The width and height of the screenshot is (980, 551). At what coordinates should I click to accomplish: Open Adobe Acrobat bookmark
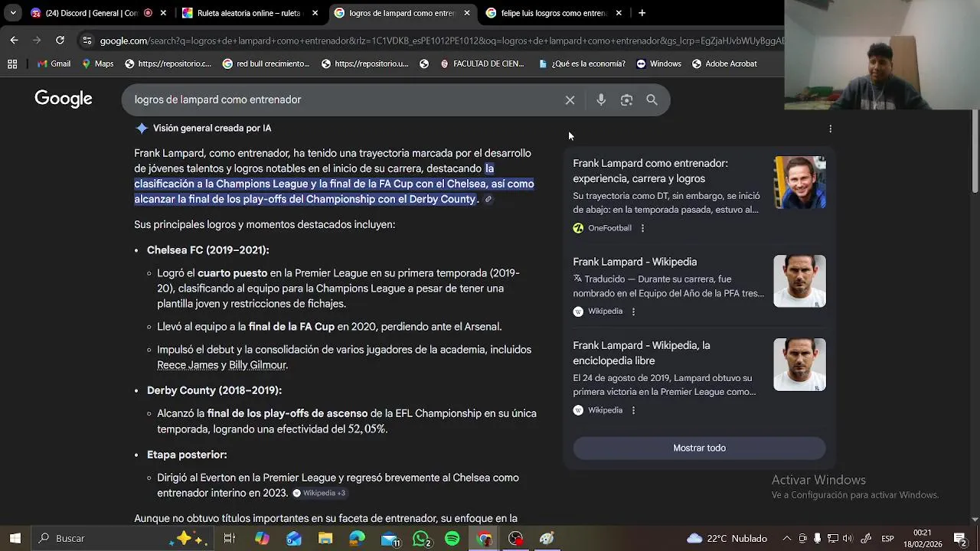[724, 64]
